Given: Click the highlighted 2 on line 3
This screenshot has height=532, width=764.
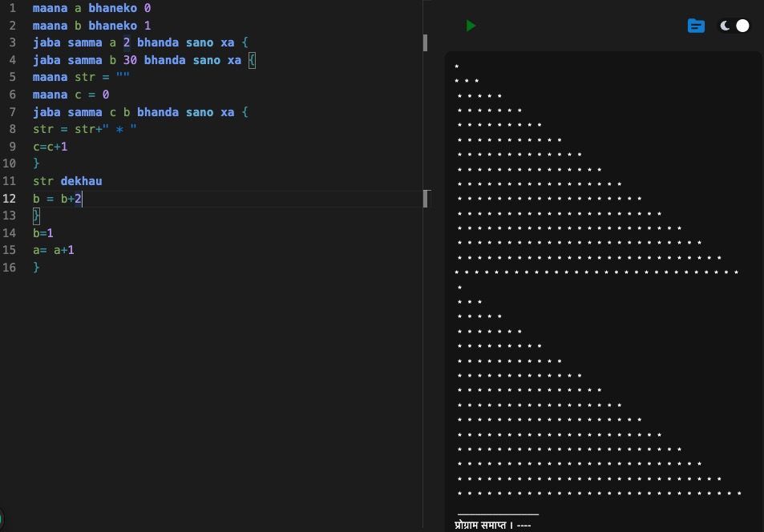Looking at the screenshot, I should tap(126, 42).
